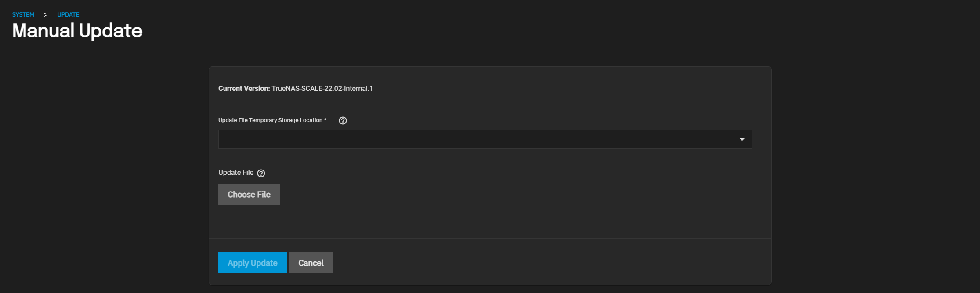Click the 'Current Version:' bold label
The height and width of the screenshot is (293, 980).
click(244, 88)
